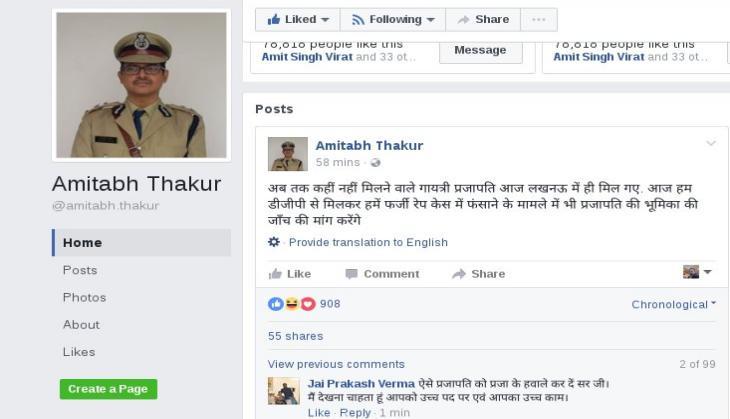
Task: Click the green Create a Page button
Action: point(108,389)
